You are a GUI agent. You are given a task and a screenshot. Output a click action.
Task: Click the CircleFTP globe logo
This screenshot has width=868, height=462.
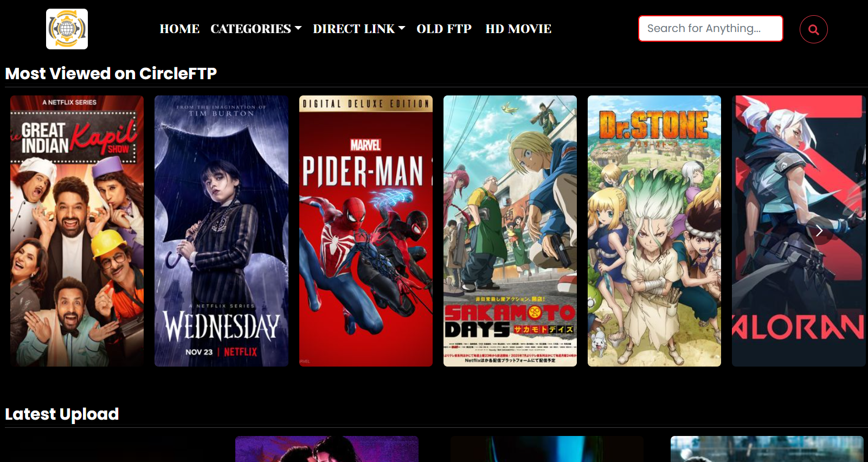click(67, 29)
